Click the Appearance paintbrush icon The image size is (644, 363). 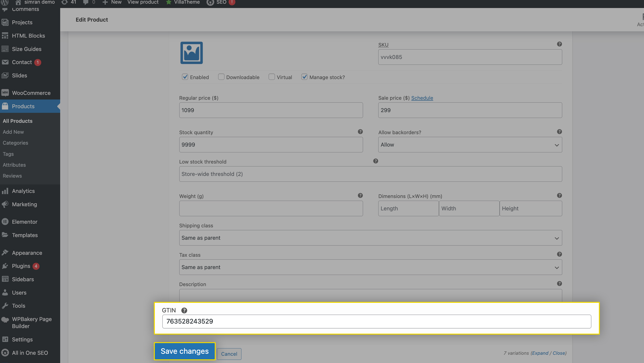(5, 253)
